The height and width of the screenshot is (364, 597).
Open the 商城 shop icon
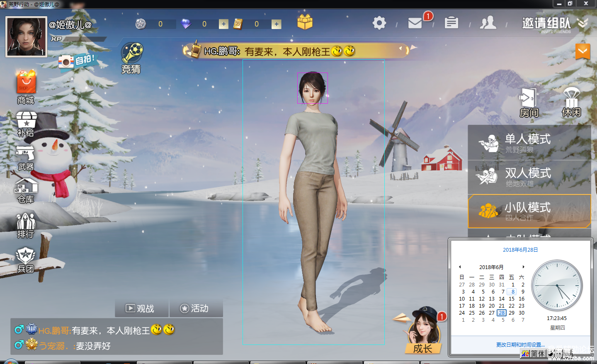(x=26, y=87)
